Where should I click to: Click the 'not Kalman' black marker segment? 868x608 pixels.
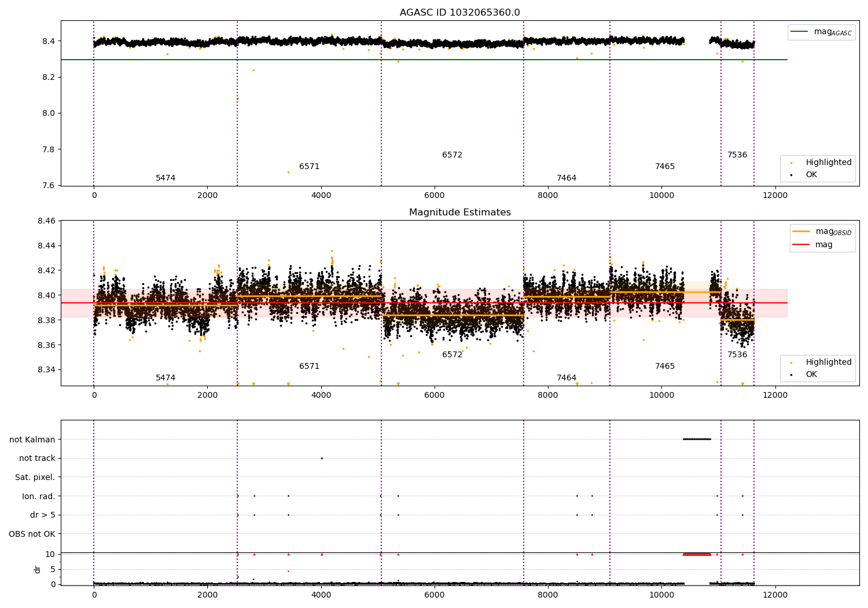tap(697, 439)
